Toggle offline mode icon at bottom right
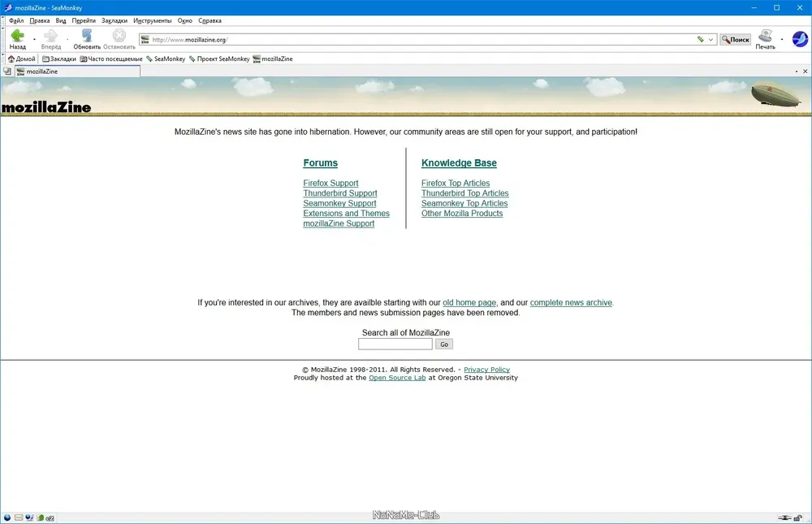The width and height of the screenshot is (812, 524). [x=784, y=518]
